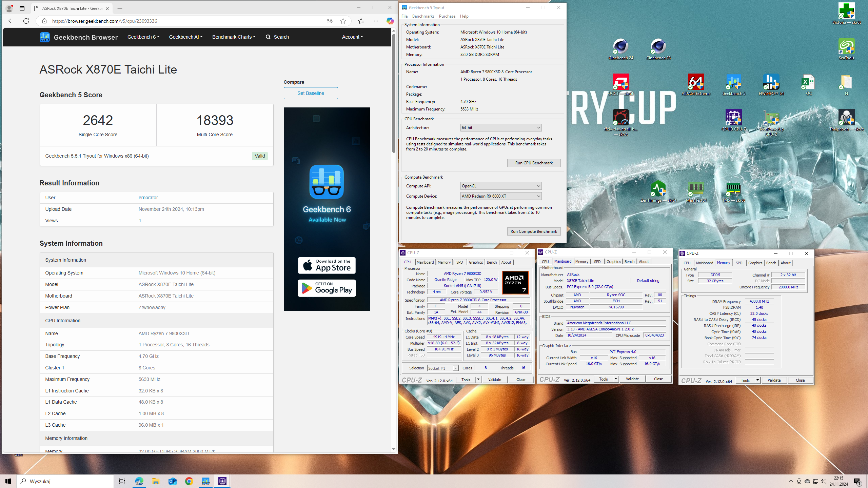The width and height of the screenshot is (868, 488).
Task: Open the N folder on desktop
Action: pyautogui.click(x=846, y=85)
